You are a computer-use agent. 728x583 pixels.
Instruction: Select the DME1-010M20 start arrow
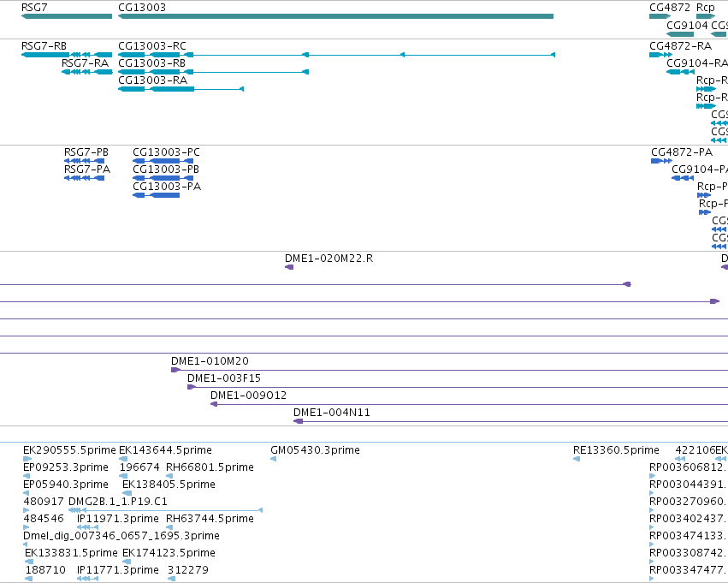pyautogui.click(x=175, y=370)
